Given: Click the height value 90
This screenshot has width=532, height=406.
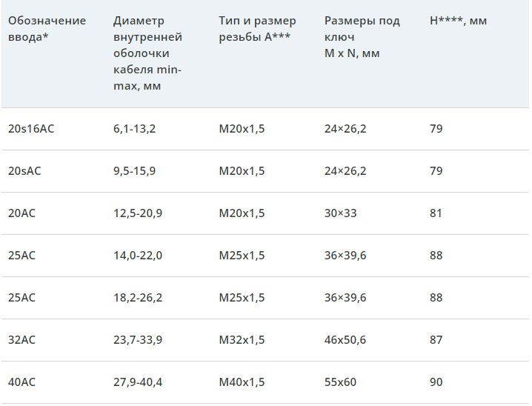Looking at the screenshot, I should 436,382.
